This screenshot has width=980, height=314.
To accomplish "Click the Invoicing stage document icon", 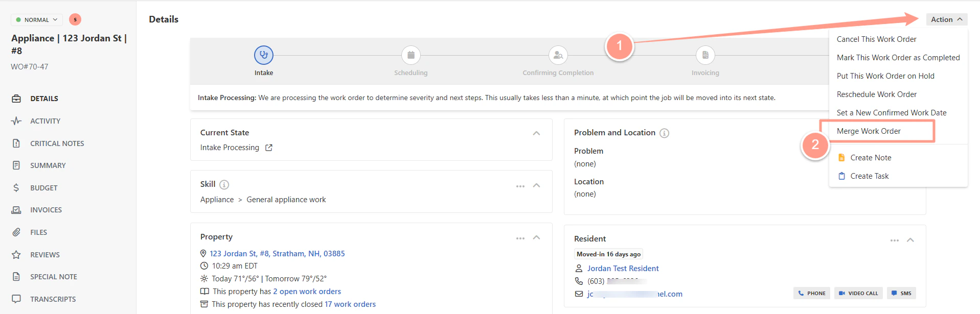I will 705,55.
